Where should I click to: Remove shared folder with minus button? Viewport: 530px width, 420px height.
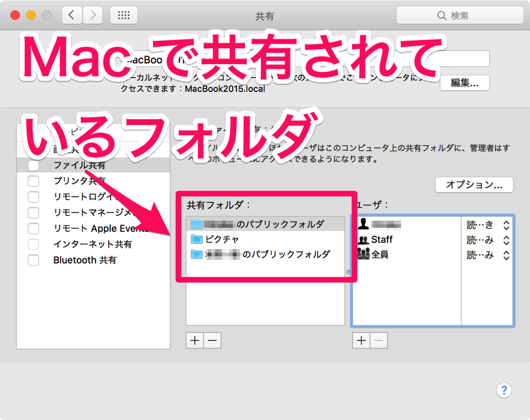point(213,341)
